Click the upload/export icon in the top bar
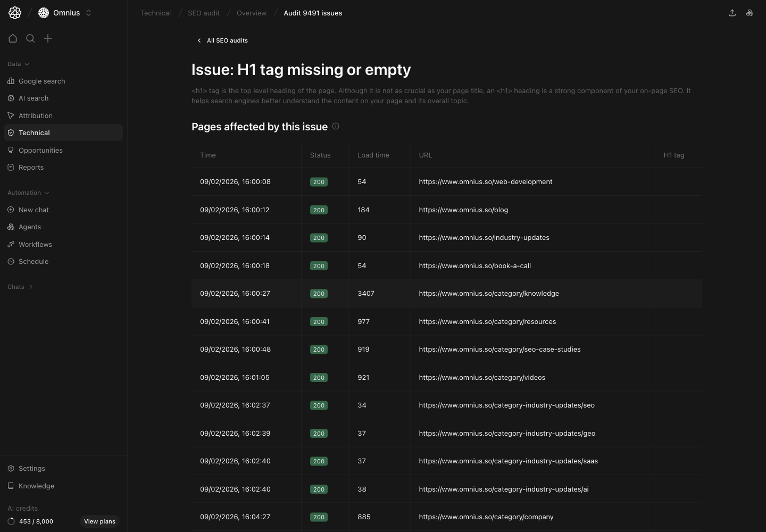The height and width of the screenshot is (532, 766). (732, 13)
